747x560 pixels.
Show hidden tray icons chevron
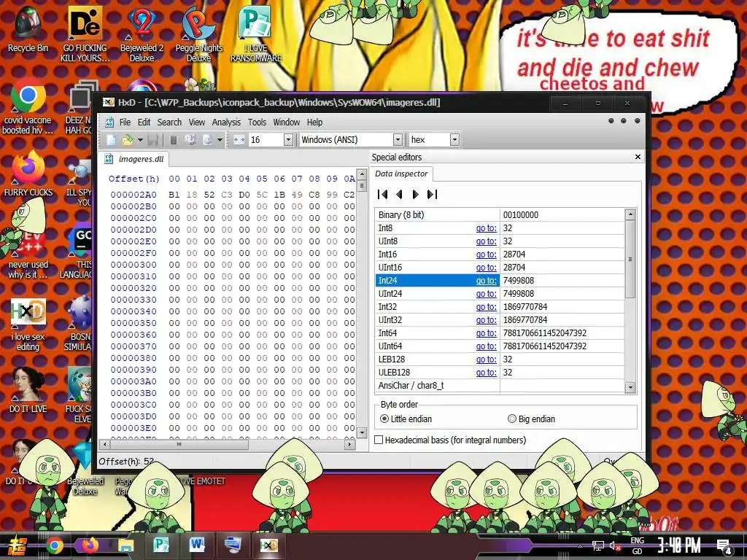pyautogui.click(x=580, y=545)
